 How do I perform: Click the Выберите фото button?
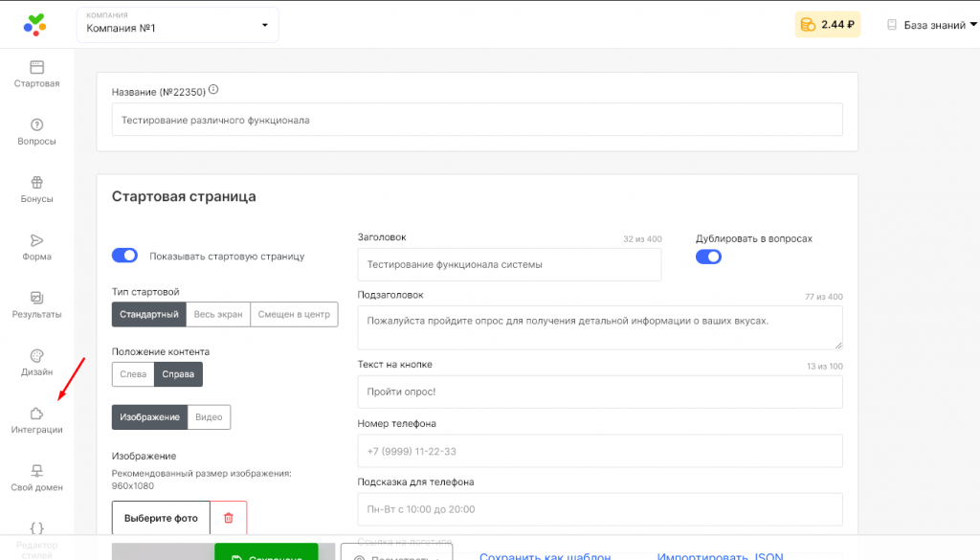[x=161, y=518]
